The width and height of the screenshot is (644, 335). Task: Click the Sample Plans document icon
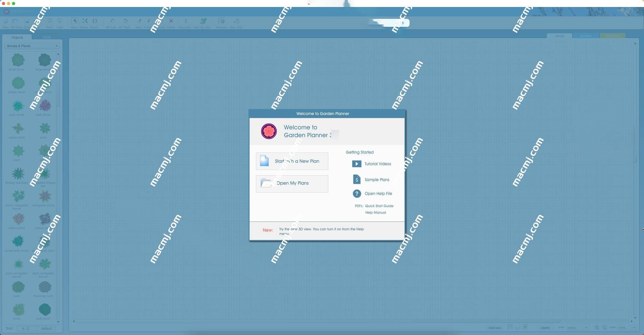357,180
